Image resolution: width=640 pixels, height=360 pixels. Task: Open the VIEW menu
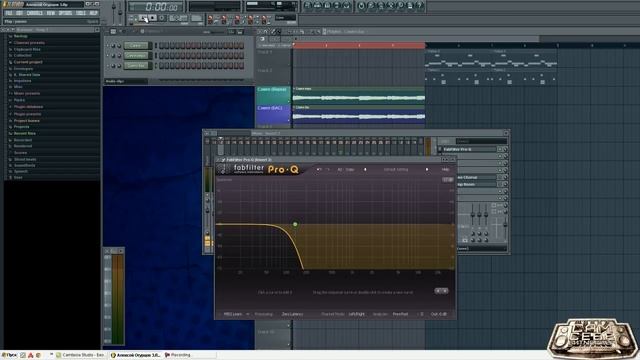51,13
